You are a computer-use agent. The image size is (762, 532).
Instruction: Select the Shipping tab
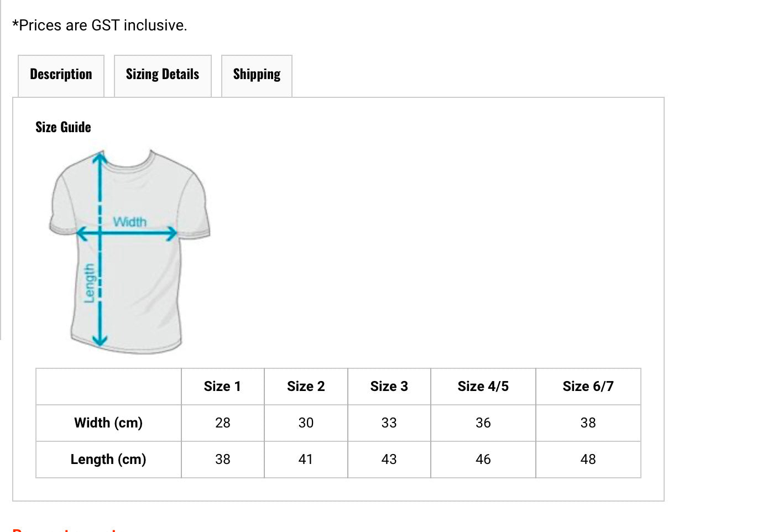click(x=257, y=75)
